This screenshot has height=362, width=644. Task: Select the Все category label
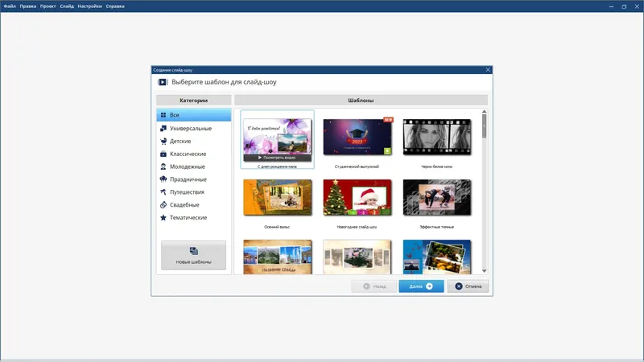click(174, 115)
